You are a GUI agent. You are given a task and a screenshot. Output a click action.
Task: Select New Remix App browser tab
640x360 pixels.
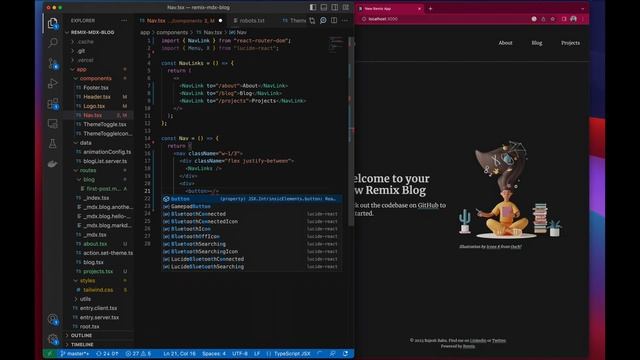point(390,9)
